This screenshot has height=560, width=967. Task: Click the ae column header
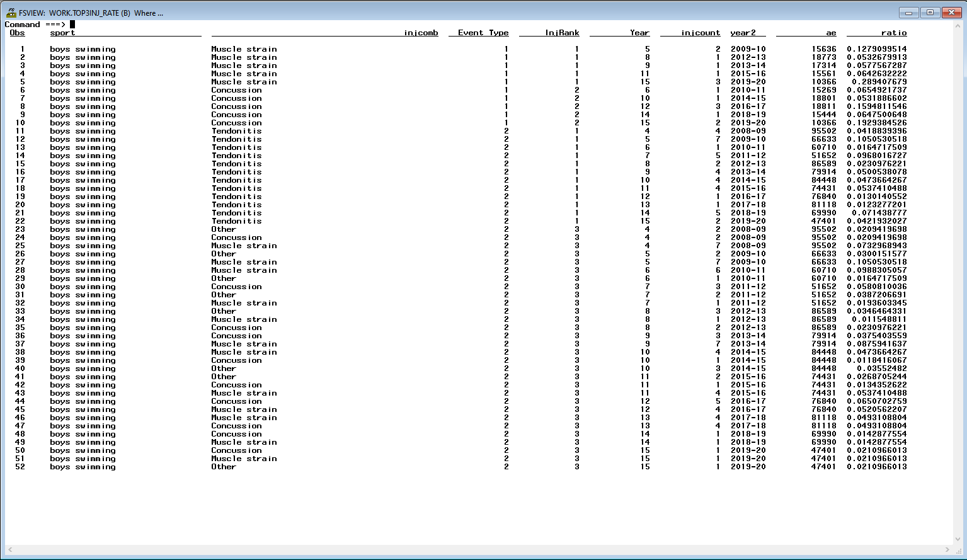pos(831,33)
